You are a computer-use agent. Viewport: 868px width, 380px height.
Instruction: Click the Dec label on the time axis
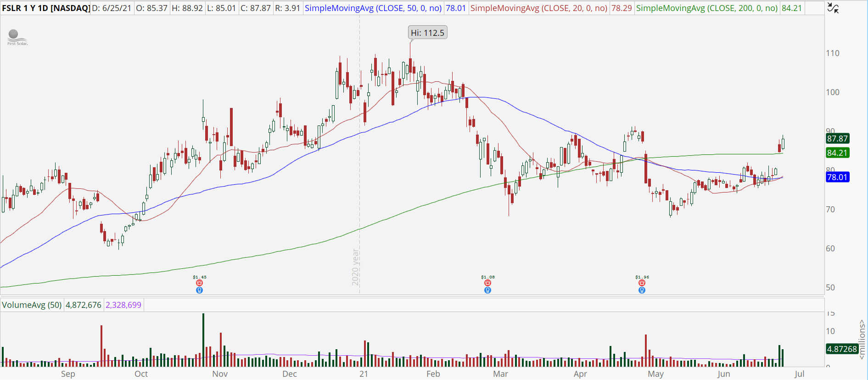[x=290, y=374]
